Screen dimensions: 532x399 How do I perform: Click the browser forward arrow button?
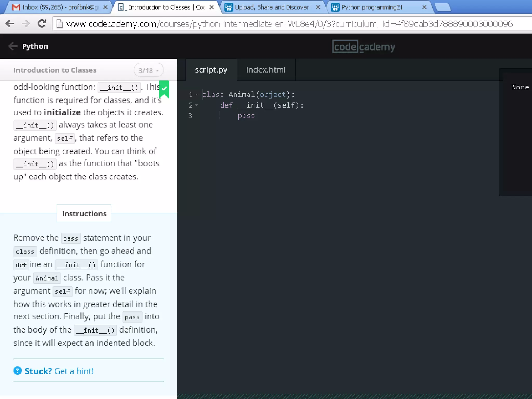pyautogui.click(x=26, y=24)
